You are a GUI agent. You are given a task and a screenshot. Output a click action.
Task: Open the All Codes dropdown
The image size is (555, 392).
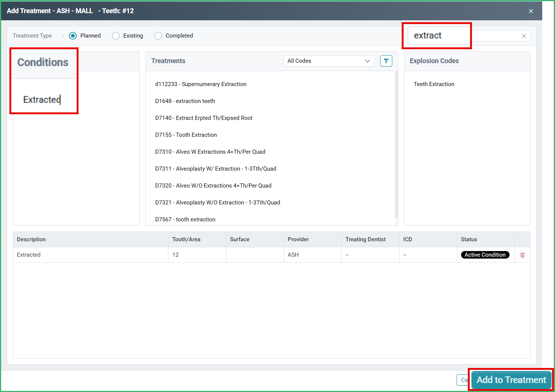click(x=329, y=61)
